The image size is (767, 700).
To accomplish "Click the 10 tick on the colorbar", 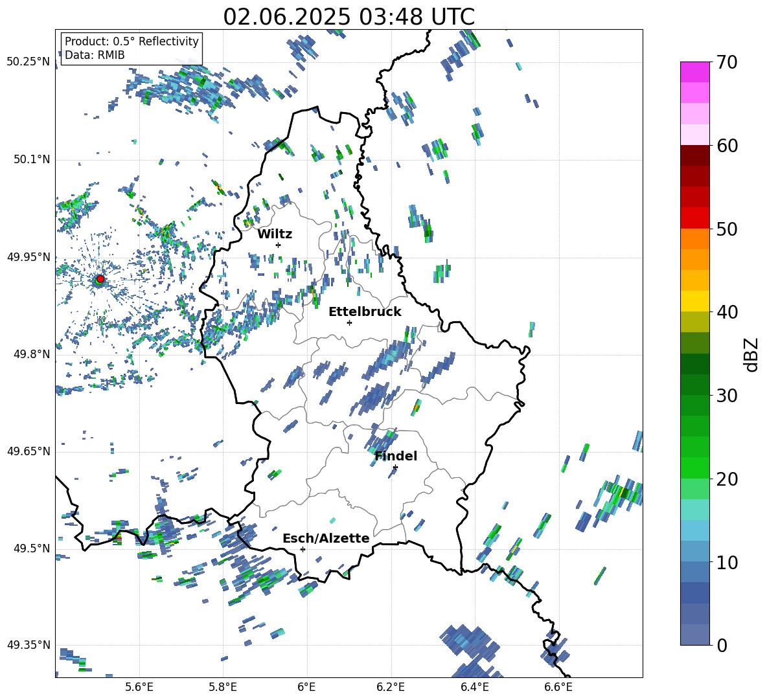I will [x=726, y=562].
